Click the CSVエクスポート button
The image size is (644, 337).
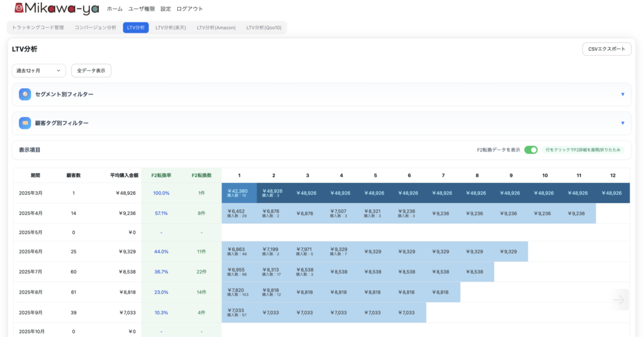(606, 49)
